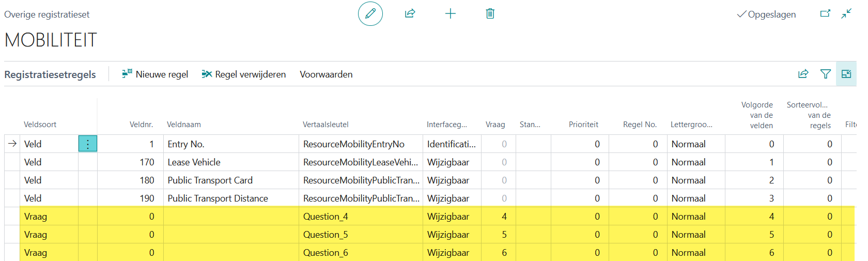868x261 pixels.
Task: Click Regel verwijderen button
Action: point(244,74)
